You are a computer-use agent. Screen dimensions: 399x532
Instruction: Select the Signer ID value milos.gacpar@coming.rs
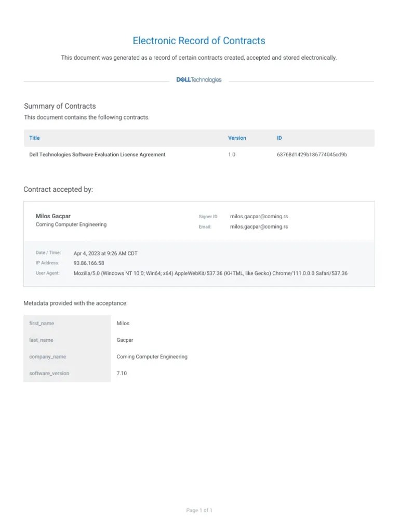point(259,216)
